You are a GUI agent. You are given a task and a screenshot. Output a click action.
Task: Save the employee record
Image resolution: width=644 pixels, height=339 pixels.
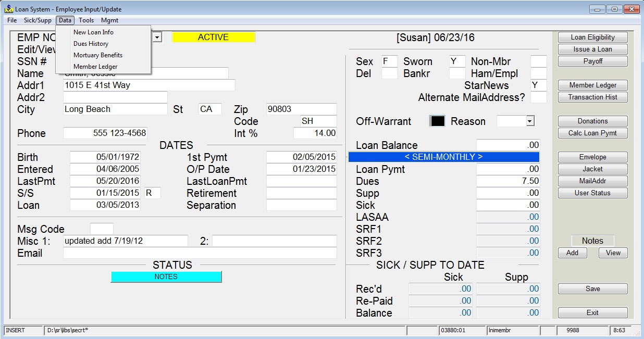click(592, 288)
